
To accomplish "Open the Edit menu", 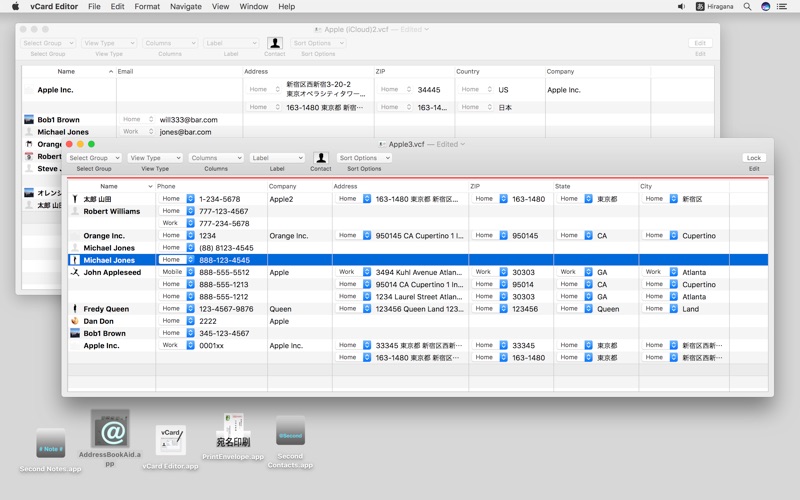I will point(117,6).
